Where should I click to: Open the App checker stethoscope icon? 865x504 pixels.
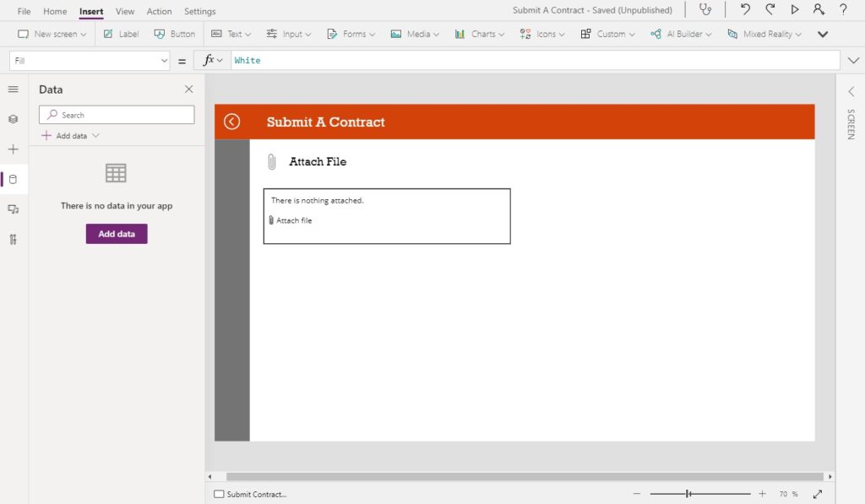pyautogui.click(x=705, y=9)
